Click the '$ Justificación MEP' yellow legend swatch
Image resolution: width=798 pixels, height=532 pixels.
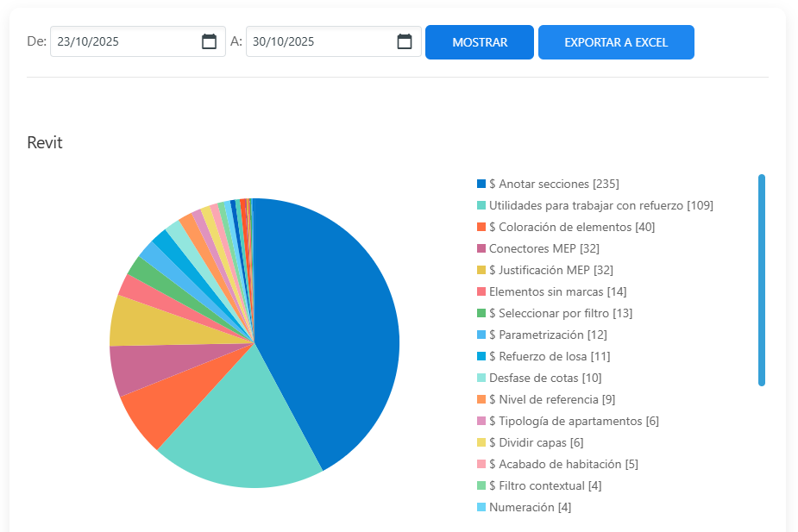point(481,270)
